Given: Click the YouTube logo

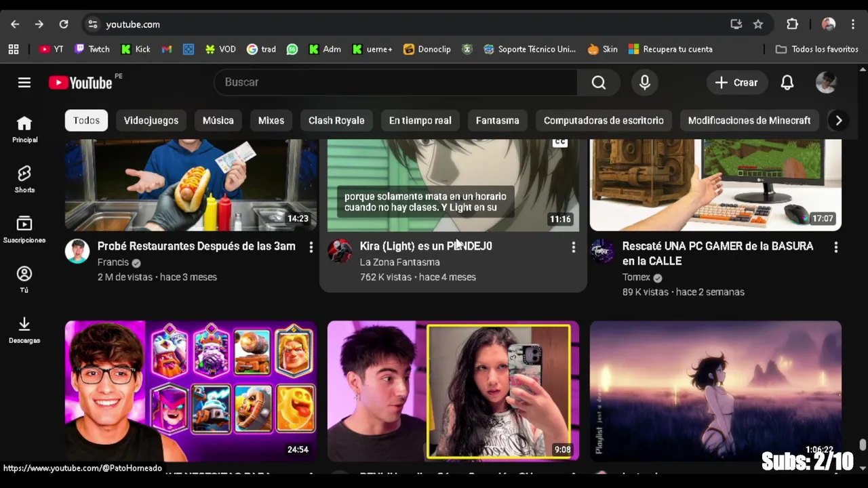Looking at the screenshot, I should coord(81,83).
